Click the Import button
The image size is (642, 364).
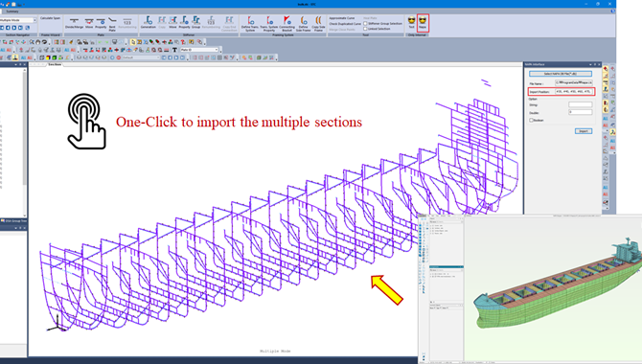[x=584, y=131]
